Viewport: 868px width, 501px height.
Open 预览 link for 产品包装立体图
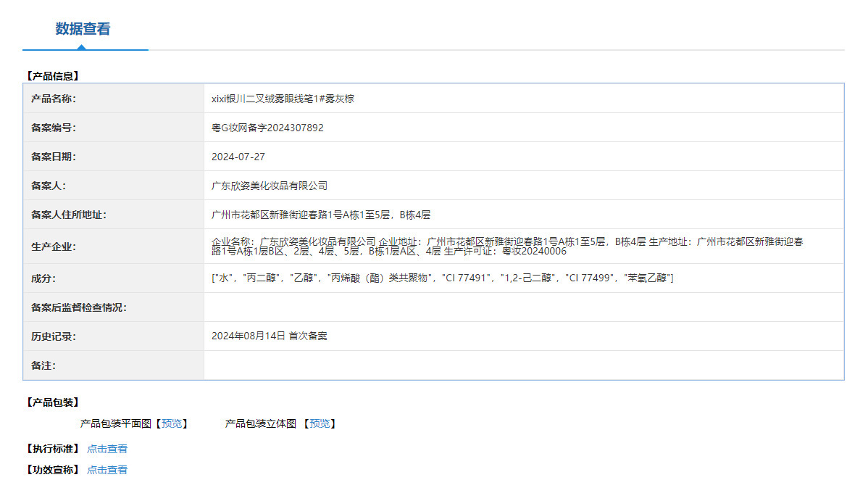coord(320,423)
